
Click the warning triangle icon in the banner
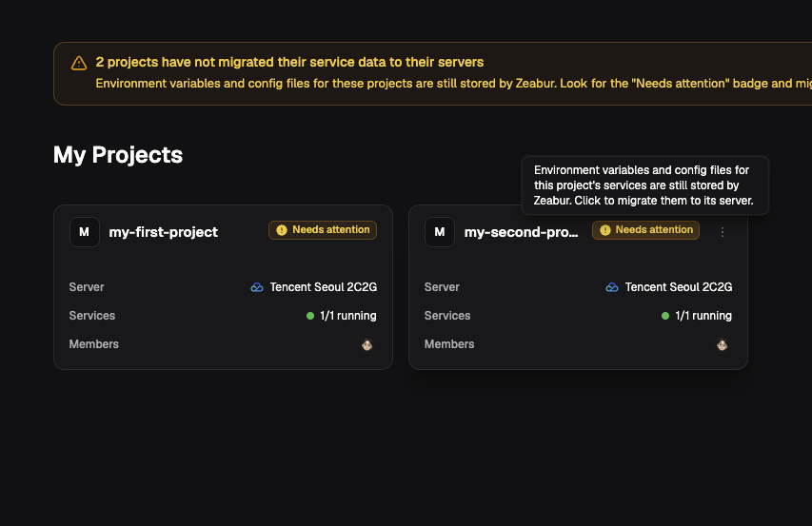click(79, 63)
